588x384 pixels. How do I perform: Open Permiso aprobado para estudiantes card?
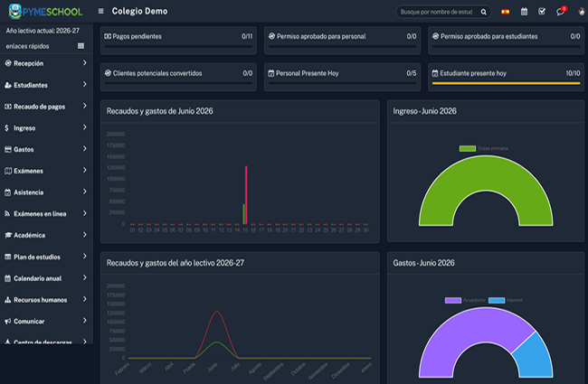tap(506, 41)
